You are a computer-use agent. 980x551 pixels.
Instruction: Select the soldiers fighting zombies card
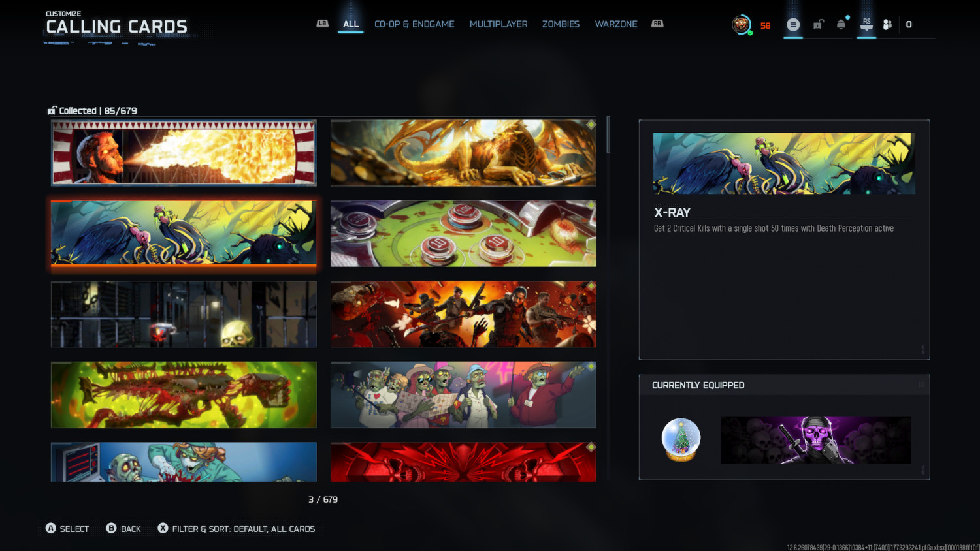[x=463, y=314]
